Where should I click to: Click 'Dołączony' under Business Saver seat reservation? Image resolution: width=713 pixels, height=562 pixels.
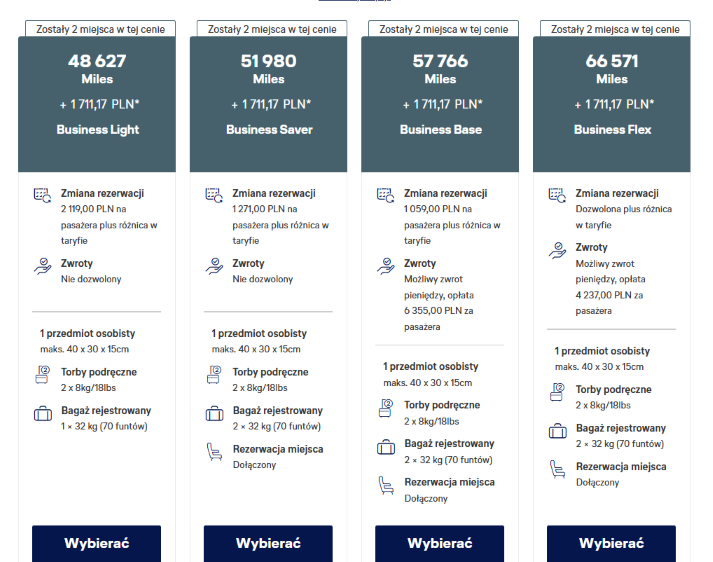(254, 465)
